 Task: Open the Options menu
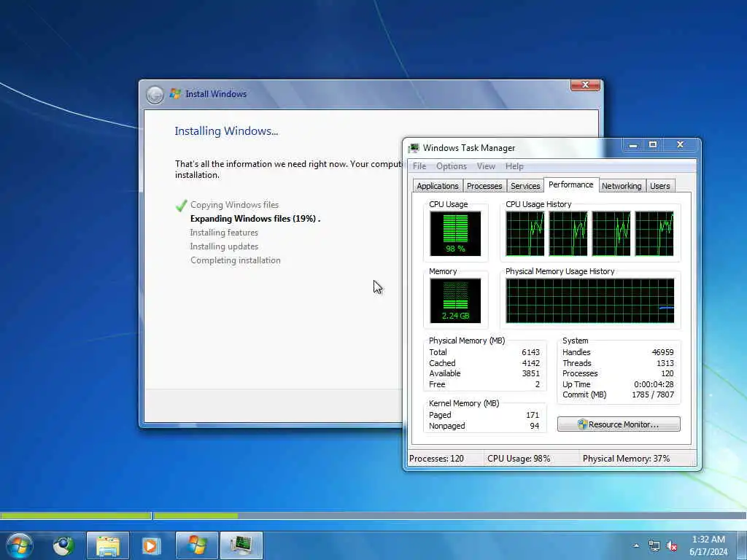451,166
